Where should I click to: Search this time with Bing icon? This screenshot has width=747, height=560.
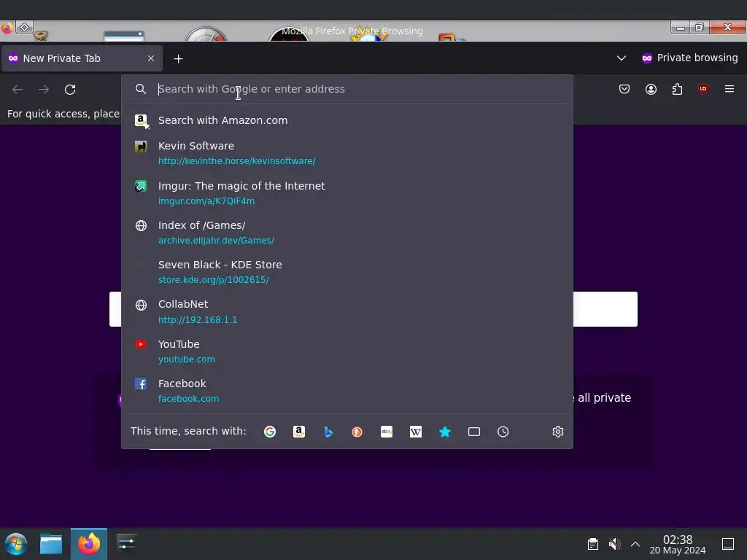328,432
